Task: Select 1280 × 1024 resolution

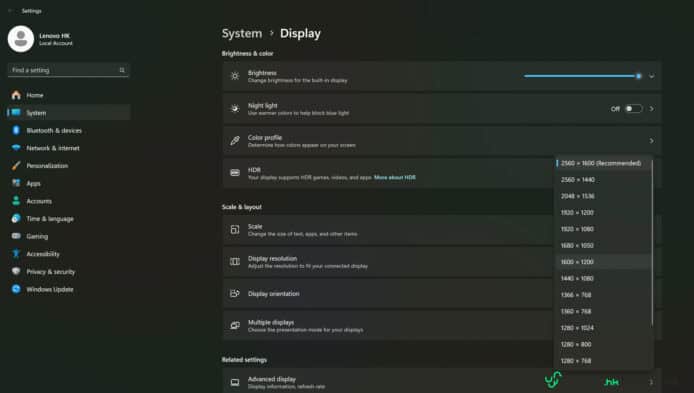Action: coord(602,328)
